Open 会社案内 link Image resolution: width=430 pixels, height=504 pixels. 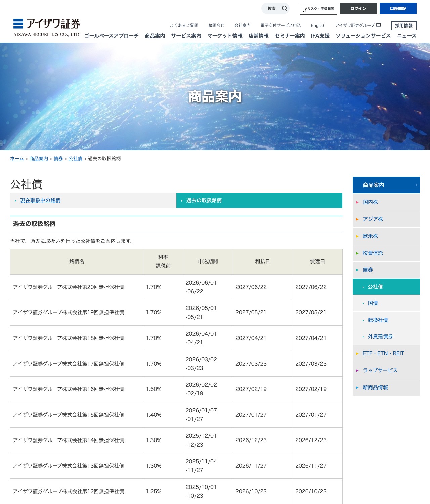pos(243,25)
